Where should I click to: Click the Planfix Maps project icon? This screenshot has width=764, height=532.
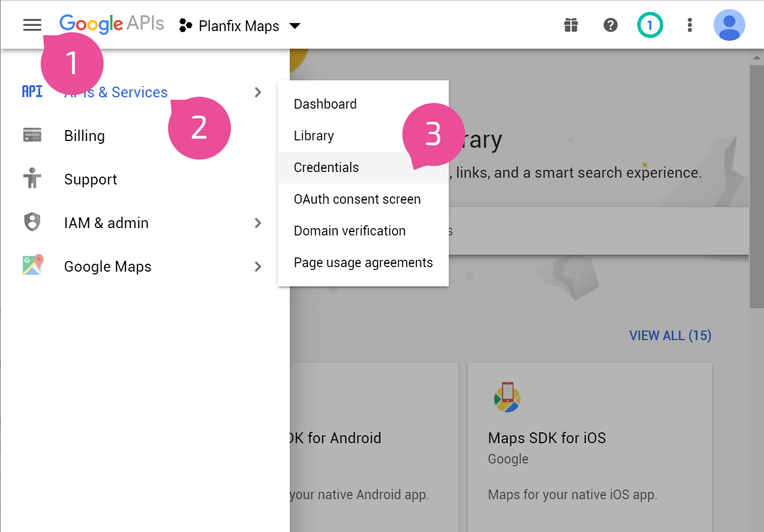coord(186,25)
